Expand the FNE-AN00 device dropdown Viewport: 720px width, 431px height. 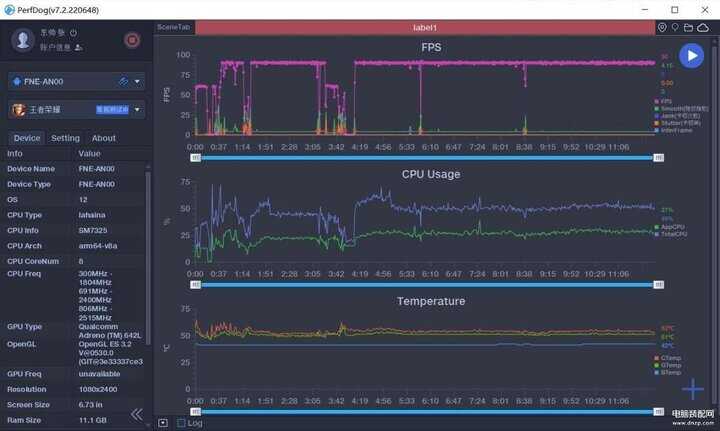pyautogui.click(x=137, y=81)
